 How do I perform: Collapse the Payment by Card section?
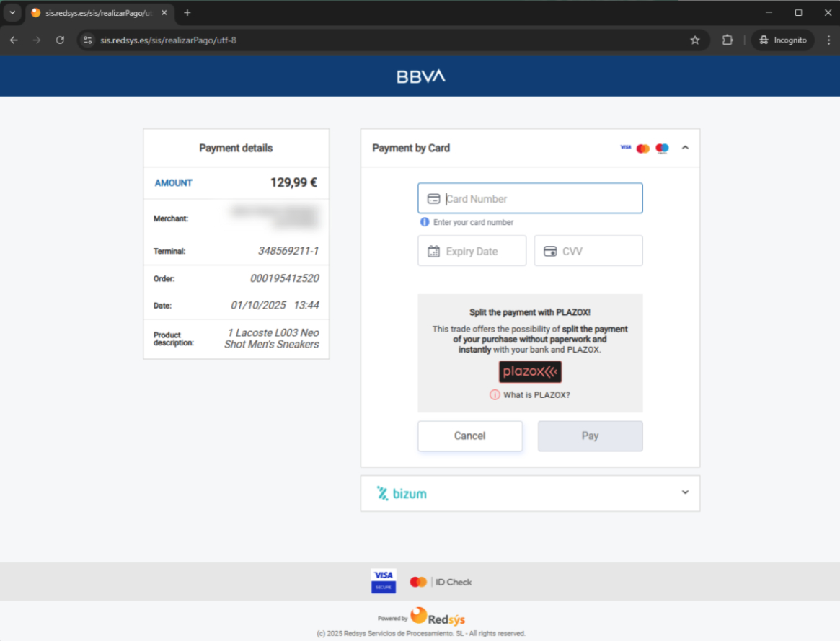coord(685,148)
